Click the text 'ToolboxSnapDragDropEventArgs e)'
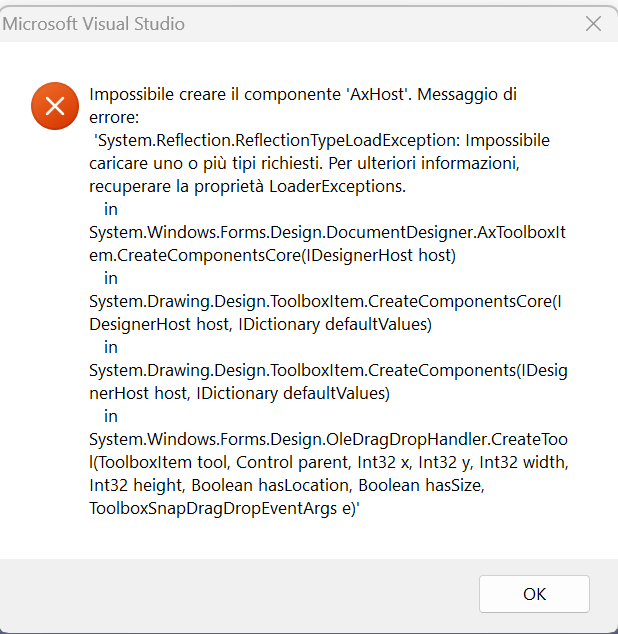Image resolution: width=618 pixels, height=634 pixels. [222, 508]
